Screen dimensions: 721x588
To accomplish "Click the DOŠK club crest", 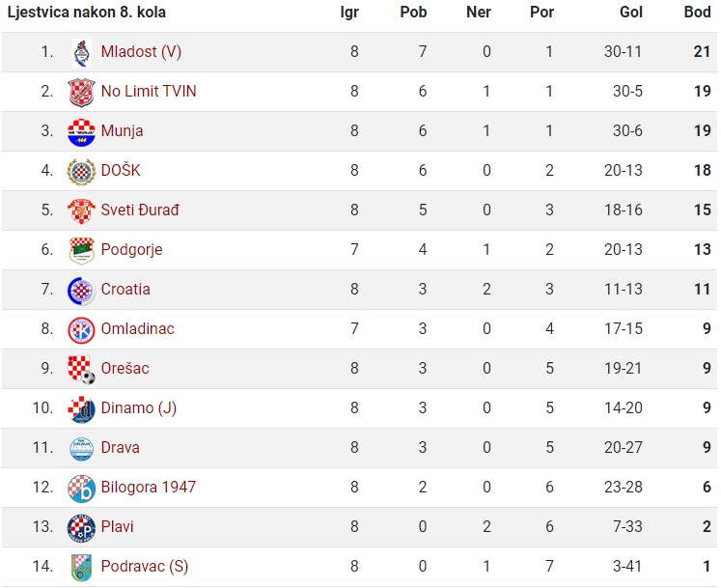I will pyautogui.click(x=81, y=172).
